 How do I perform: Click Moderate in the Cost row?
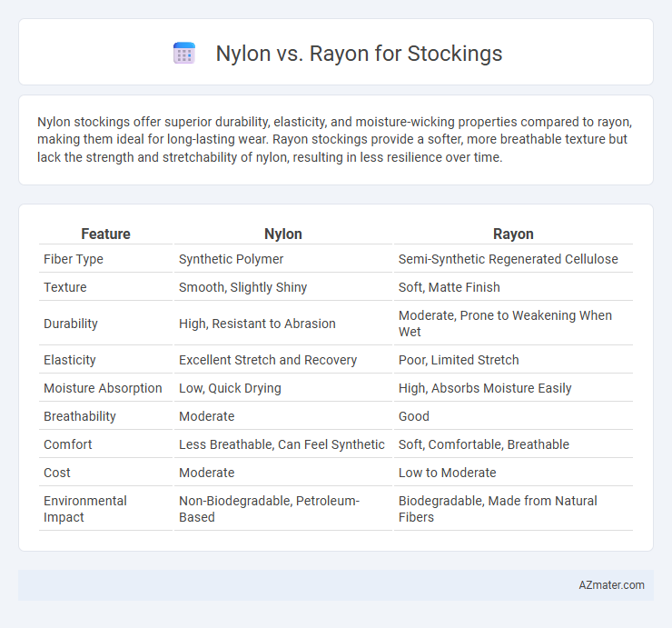(206, 473)
